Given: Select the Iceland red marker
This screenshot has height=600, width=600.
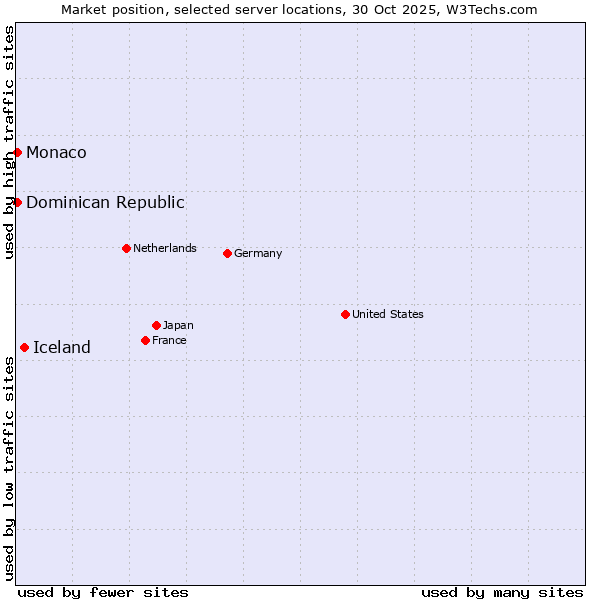Looking at the screenshot, I should point(24,347).
